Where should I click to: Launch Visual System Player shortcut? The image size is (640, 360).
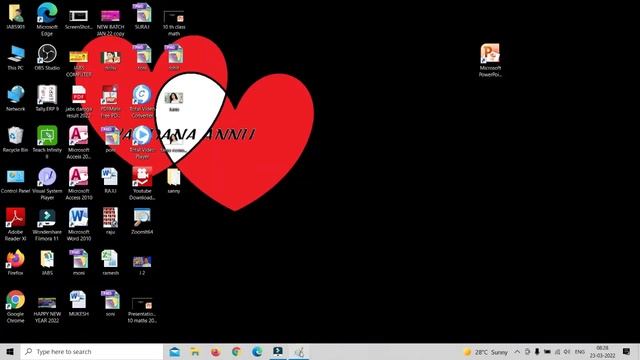pos(47,183)
